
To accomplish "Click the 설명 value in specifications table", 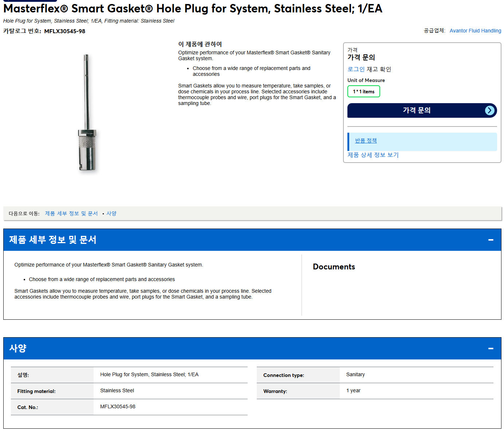I will point(149,374).
